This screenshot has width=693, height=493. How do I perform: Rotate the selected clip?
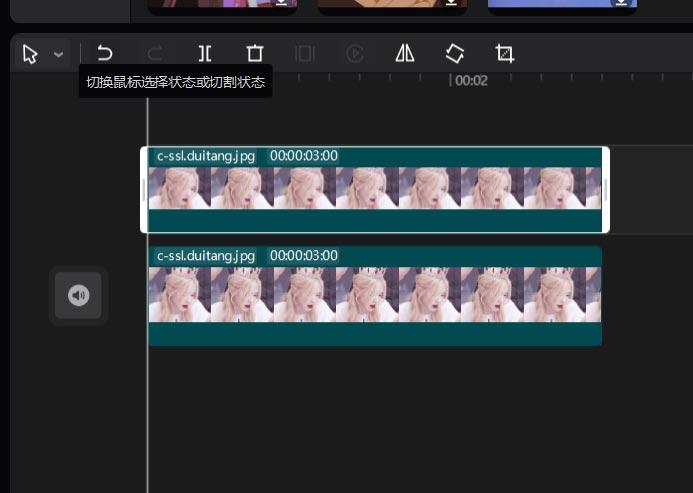click(x=455, y=54)
